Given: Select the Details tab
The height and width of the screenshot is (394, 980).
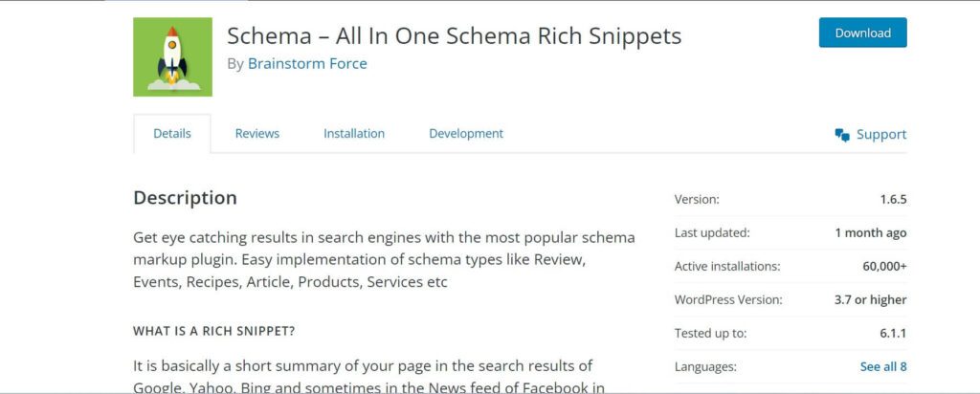Looking at the screenshot, I should tap(172, 134).
